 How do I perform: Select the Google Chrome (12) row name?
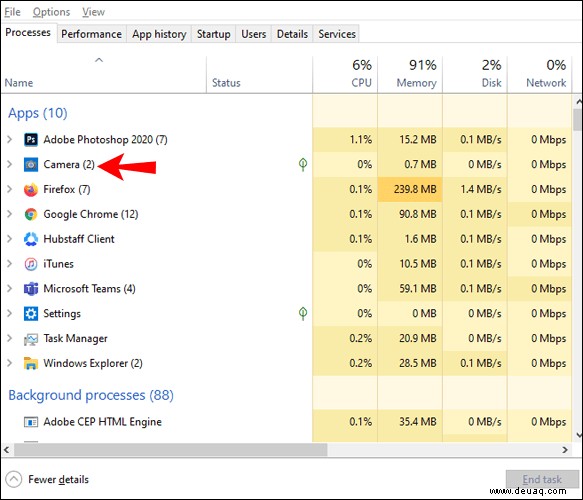tap(91, 214)
